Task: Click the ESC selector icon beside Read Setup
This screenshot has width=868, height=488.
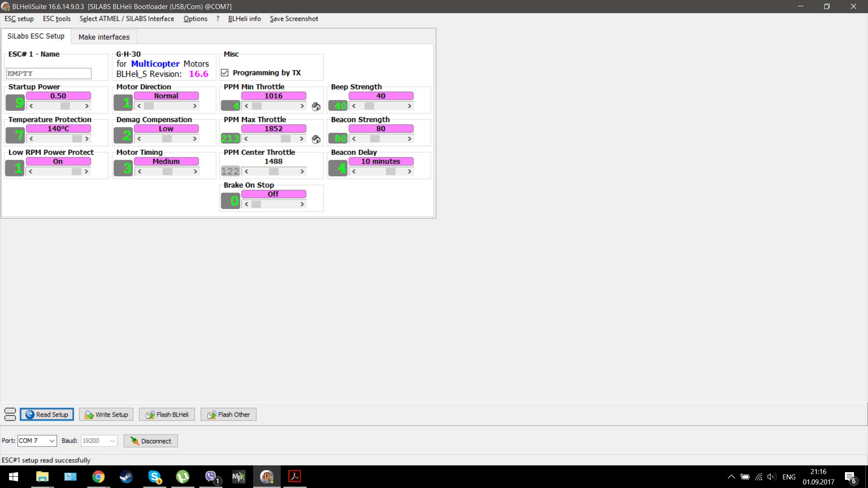Action: (x=10, y=414)
